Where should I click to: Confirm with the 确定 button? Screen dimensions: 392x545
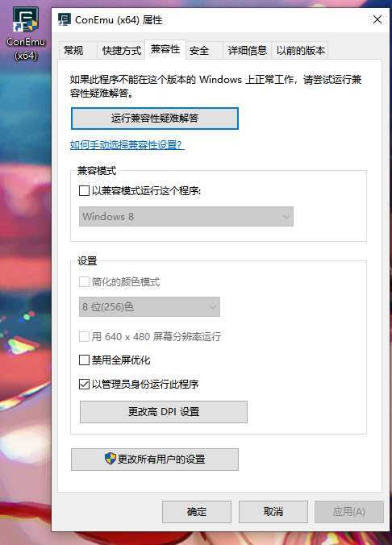[x=197, y=512]
